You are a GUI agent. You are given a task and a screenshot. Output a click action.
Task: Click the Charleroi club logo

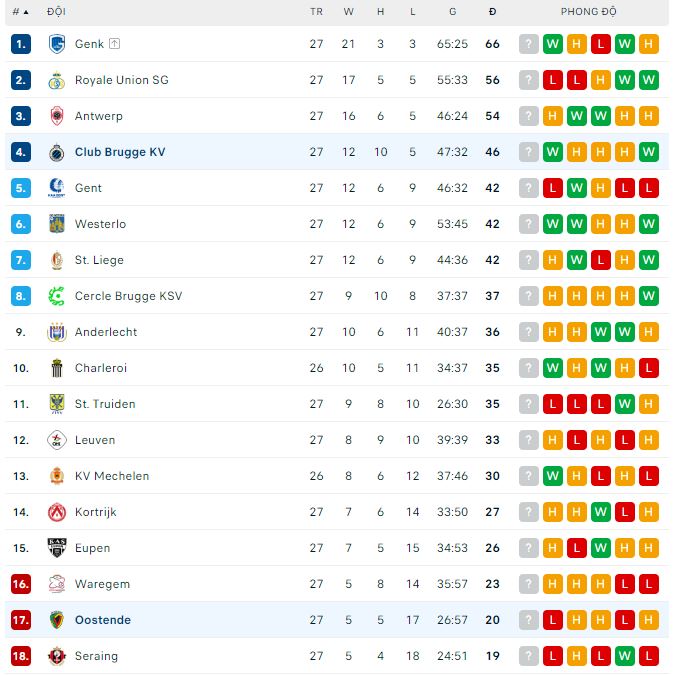(56, 368)
